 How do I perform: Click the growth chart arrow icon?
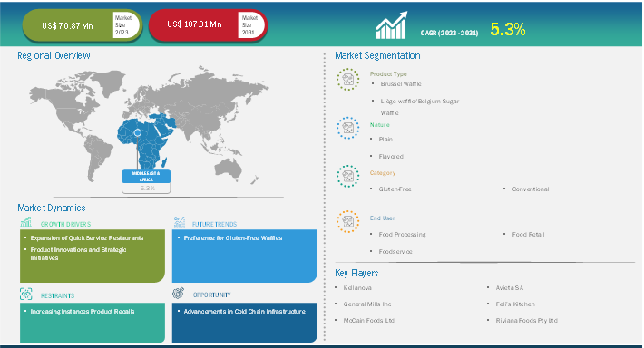coord(392,25)
